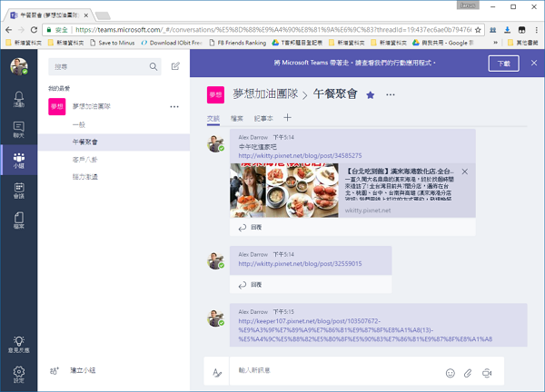
Task: Click the browser download extension icon
Action: pyautogui.click(x=507, y=30)
